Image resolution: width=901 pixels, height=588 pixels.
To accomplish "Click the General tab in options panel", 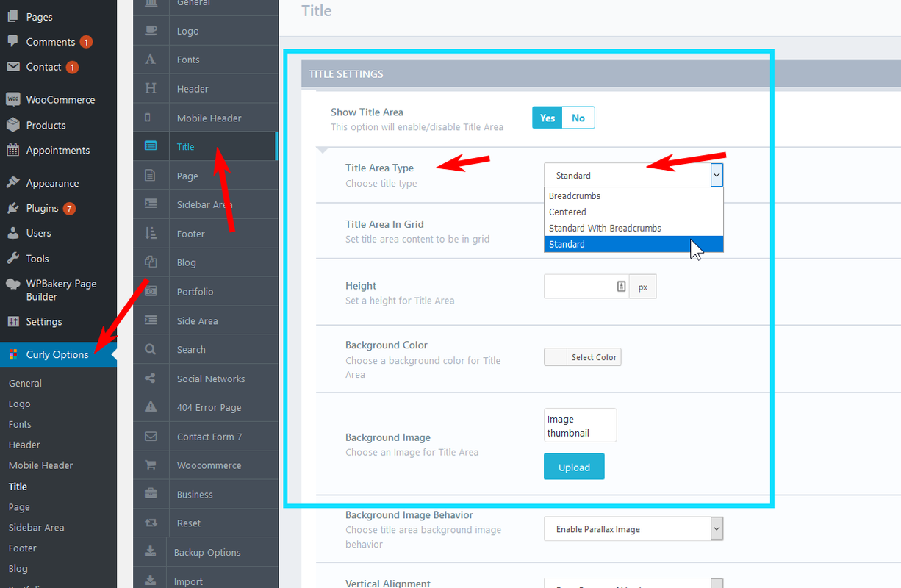I will coord(205,6).
